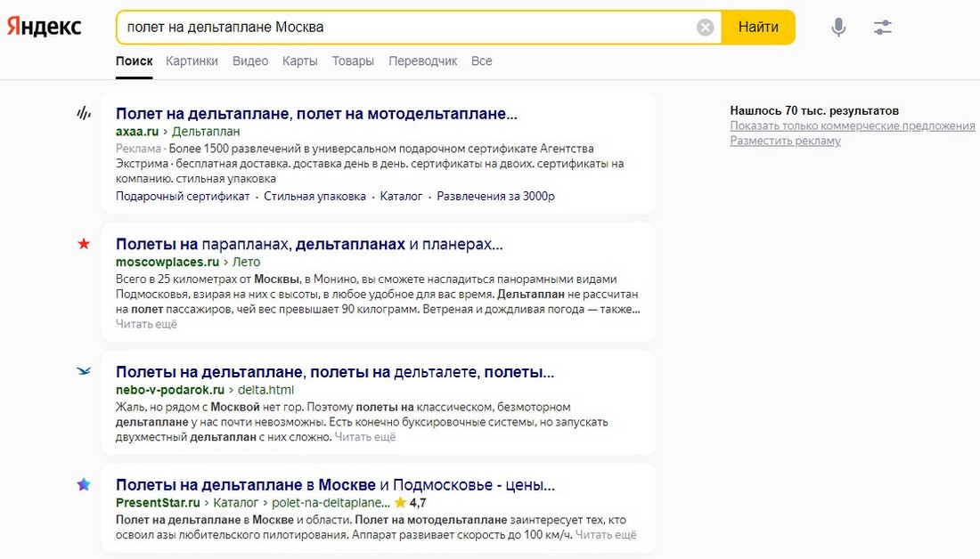Image resolution: width=980 pixels, height=559 pixels.
Task: Click the polet-na-deltaplane breadcrumb link
Action: point(331,503)
